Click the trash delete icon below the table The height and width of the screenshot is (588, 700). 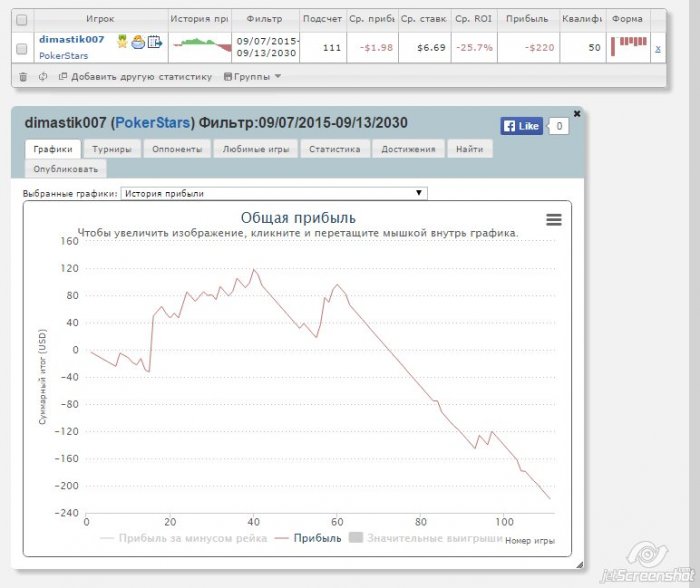pos(23,77)
